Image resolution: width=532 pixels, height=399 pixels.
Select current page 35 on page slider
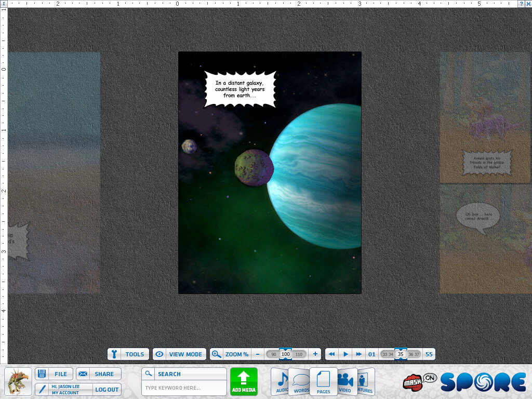pyautogui.click(x=401, y=354)
